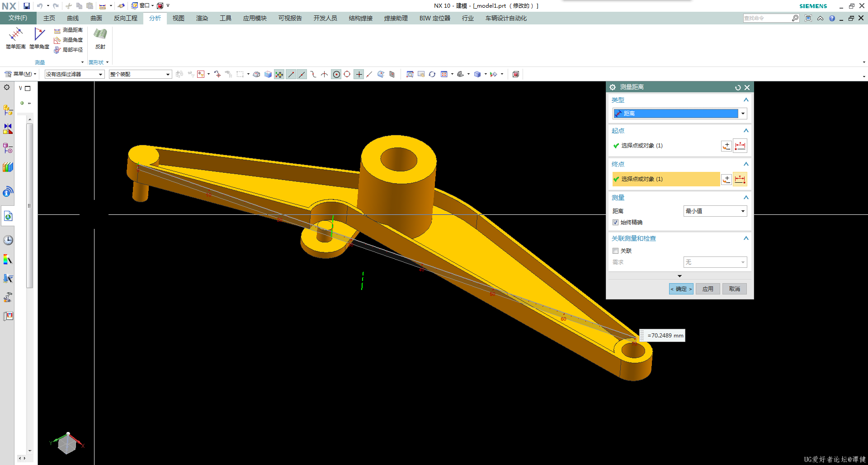Screen dimensions: 868x465
Task: Select the Simple Distance (简单距离) tool
Action: click(16, 38)
